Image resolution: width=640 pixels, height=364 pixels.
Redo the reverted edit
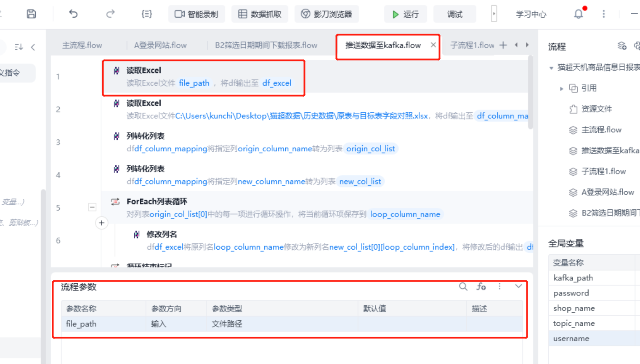110,14
